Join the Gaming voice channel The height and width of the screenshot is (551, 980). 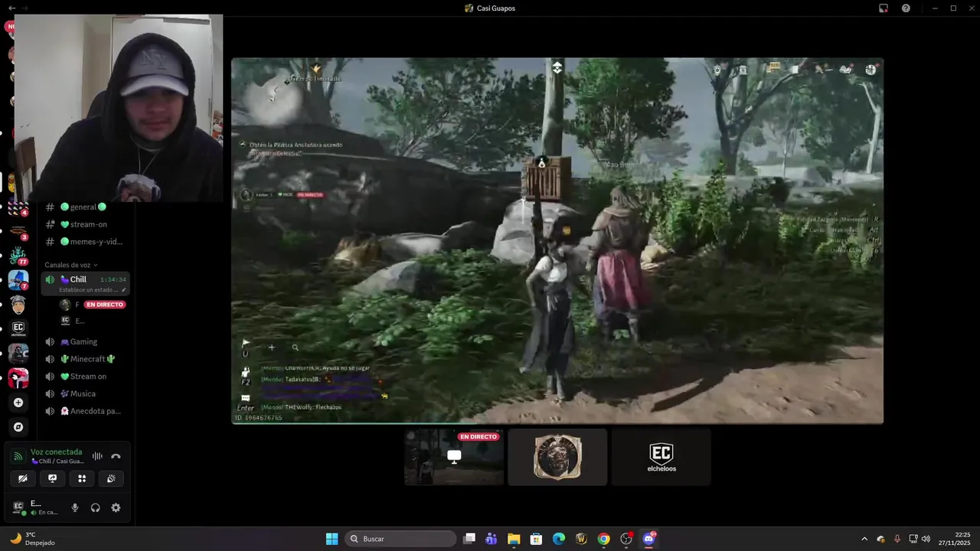pyautogui.click(x=85, y=342)
